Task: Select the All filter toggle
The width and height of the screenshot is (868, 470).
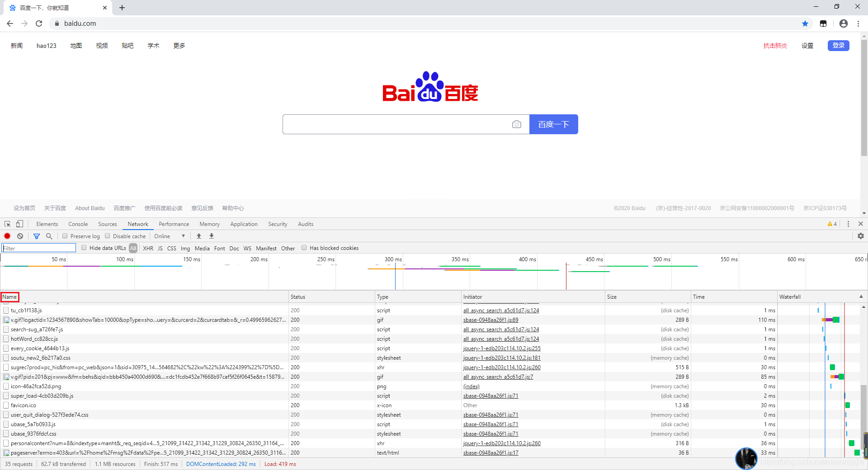Action: click(x=133, y=248)
